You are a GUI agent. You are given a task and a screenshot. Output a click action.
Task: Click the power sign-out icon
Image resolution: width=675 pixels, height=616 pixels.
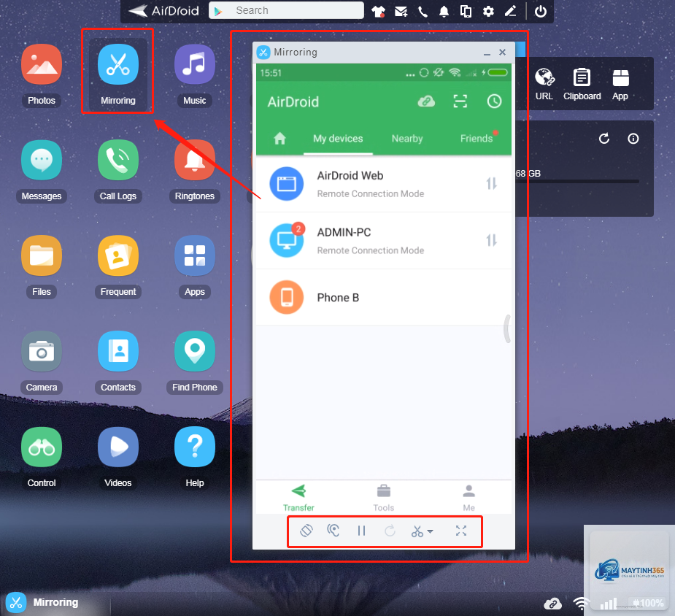click(541, 11)
